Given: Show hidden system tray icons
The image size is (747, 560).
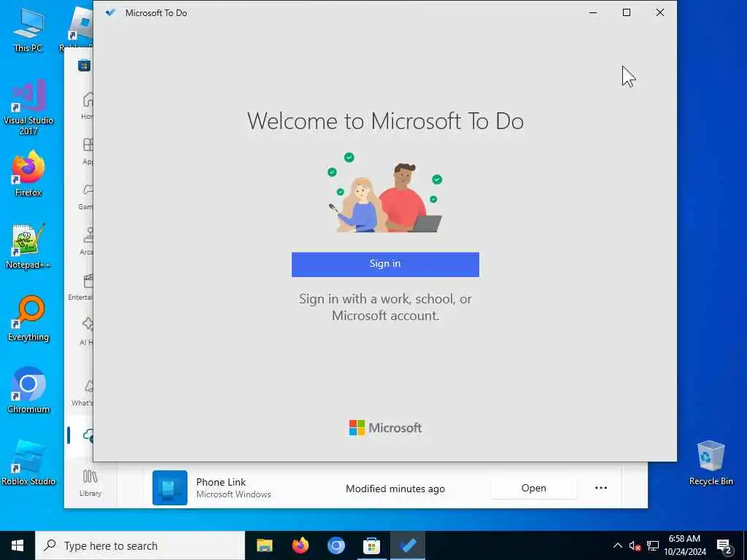Looking at the screenshot, I should point(617,545).
